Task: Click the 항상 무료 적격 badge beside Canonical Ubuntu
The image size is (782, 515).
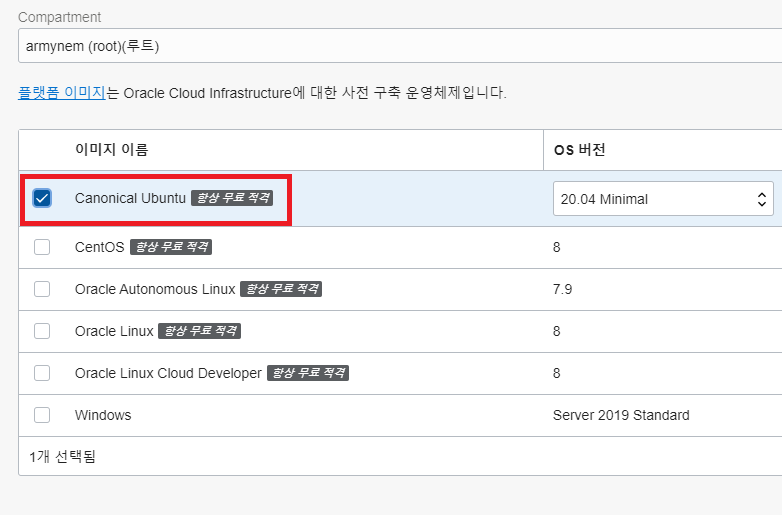Action: pos(232,198)
